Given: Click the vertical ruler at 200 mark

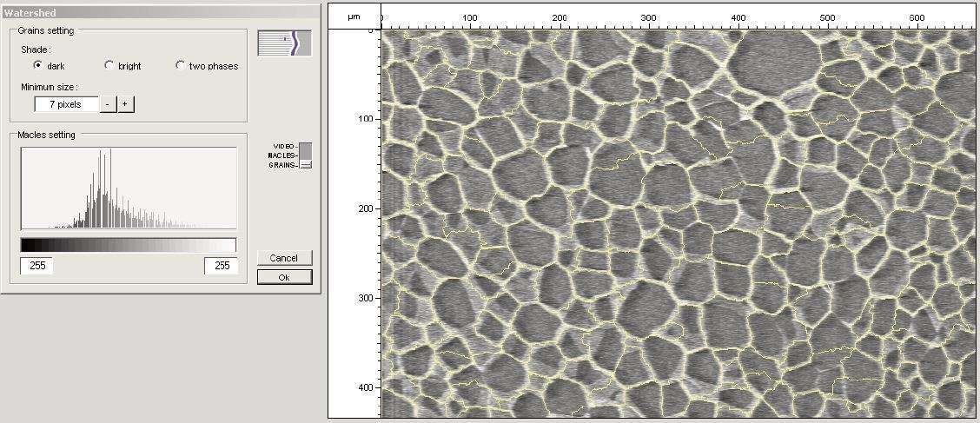Looking at the screenshot, I should [x=365, y=208].
